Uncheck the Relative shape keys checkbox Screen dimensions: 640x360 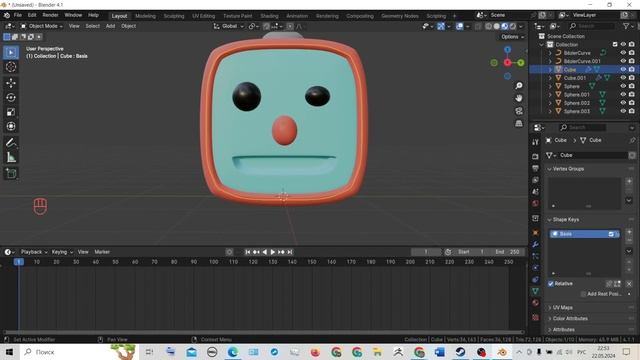pos(551,284)
